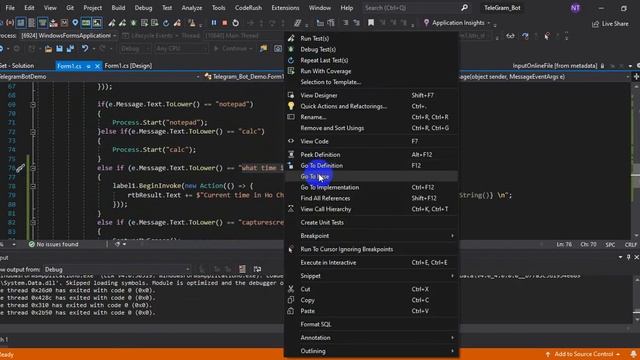640x360 pixels.
Task: Click the search magnifier icon
Action: coord(464,8)
